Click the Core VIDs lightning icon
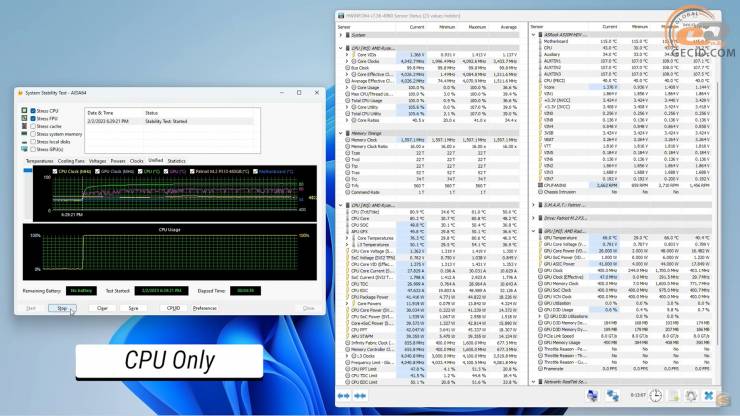 [x=354, y=55]
